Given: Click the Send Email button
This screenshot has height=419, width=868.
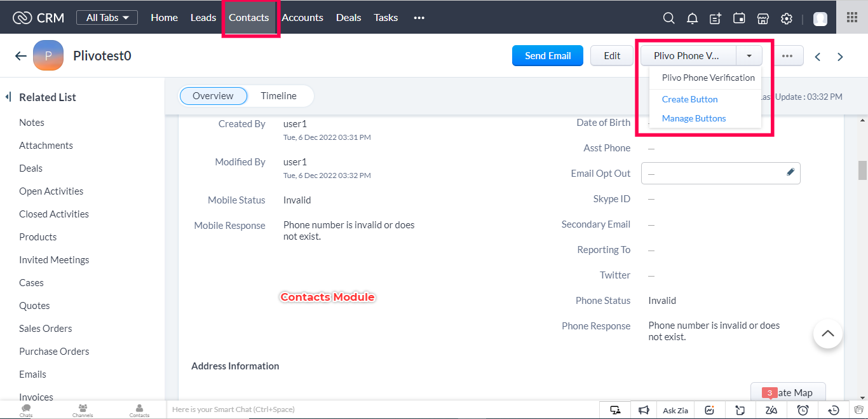Looking at the screenshot, I should [548, 56].
